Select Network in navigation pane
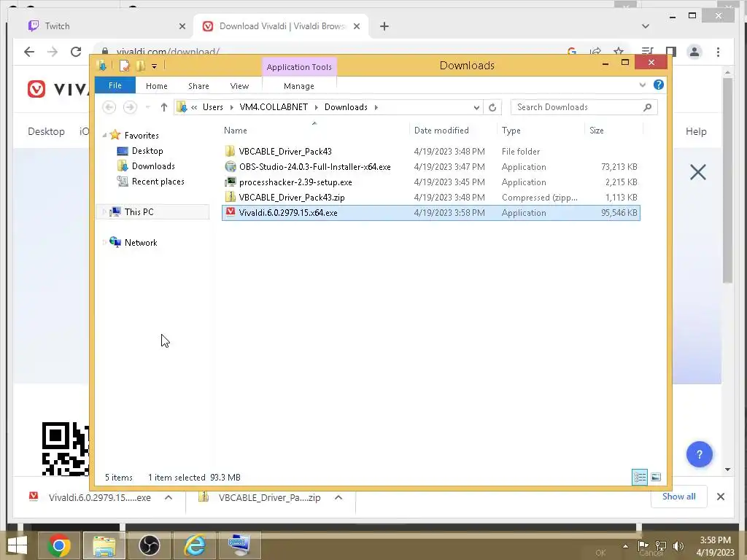The width and height of the screenshot is (747, 560). pyautogui.click(x=141, y=242)
